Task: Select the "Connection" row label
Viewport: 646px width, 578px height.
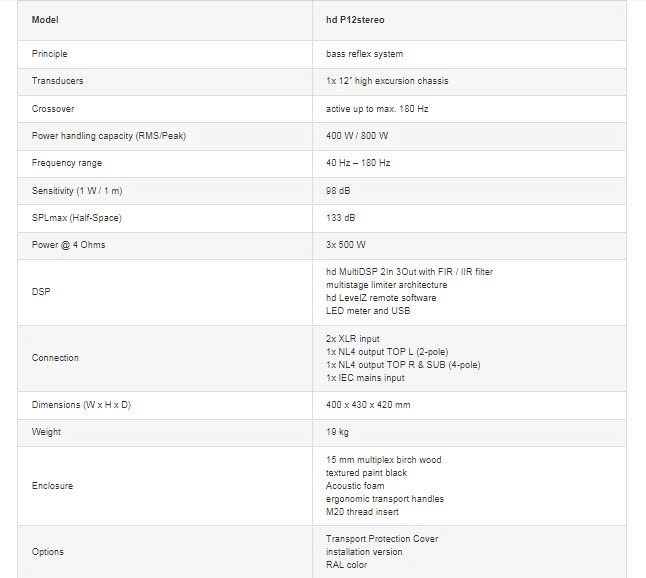Action: click(x=55, y=358)
